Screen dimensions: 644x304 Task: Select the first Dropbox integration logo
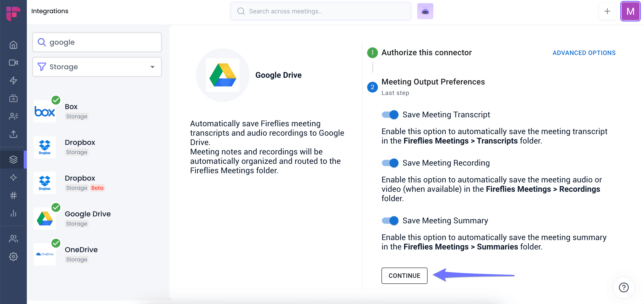tap(45, 147)
